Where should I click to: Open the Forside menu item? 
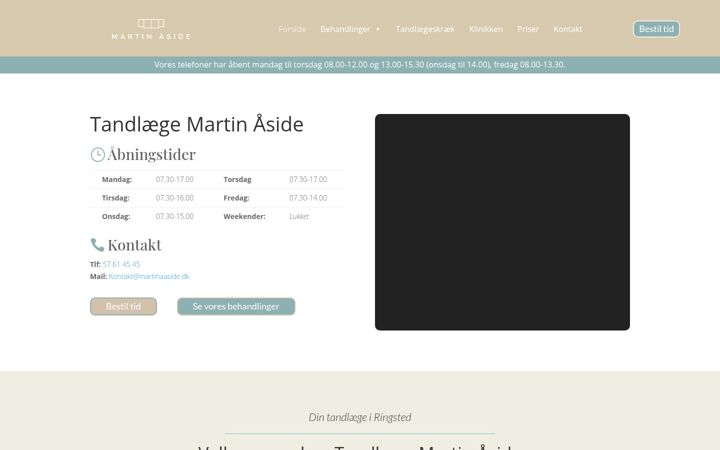click(292, 29)
